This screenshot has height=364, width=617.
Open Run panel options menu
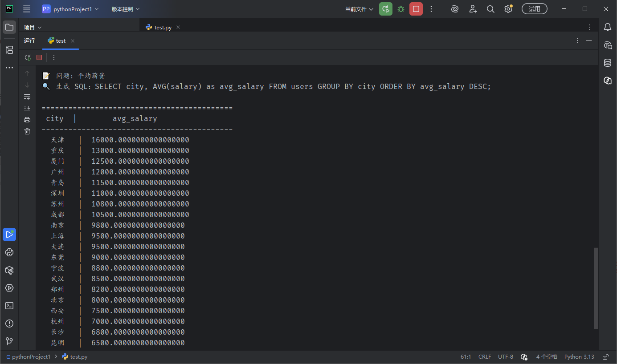[577, 40]
